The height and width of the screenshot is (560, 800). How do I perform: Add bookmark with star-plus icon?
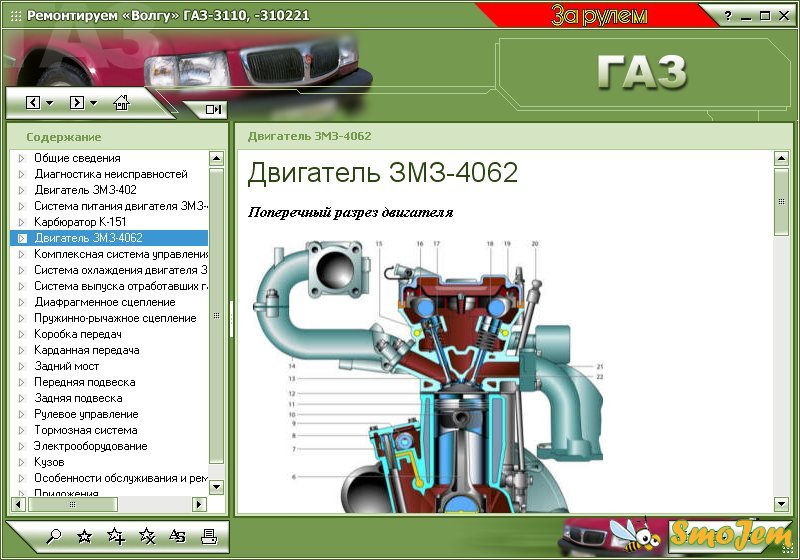point(116,537)
